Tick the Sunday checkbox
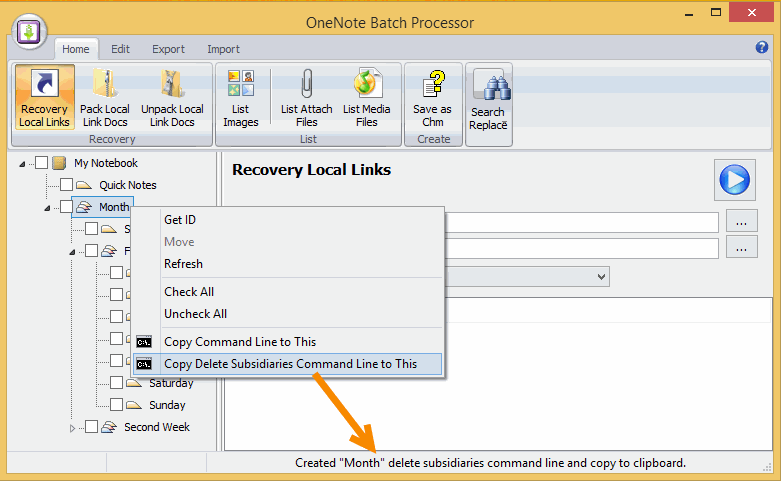 coord(116,404)
